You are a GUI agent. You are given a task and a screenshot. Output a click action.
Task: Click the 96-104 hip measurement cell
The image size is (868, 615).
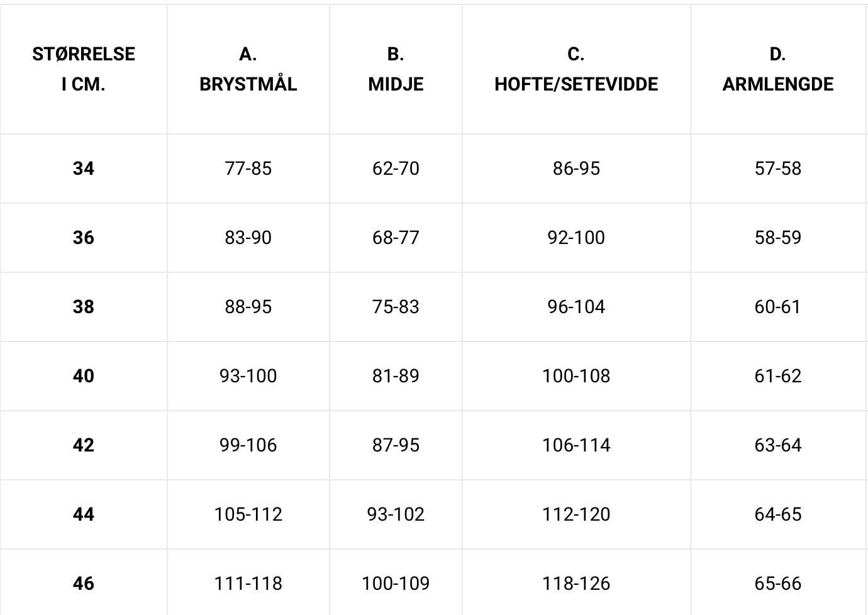pyautogui.click(x=576, y=307)
